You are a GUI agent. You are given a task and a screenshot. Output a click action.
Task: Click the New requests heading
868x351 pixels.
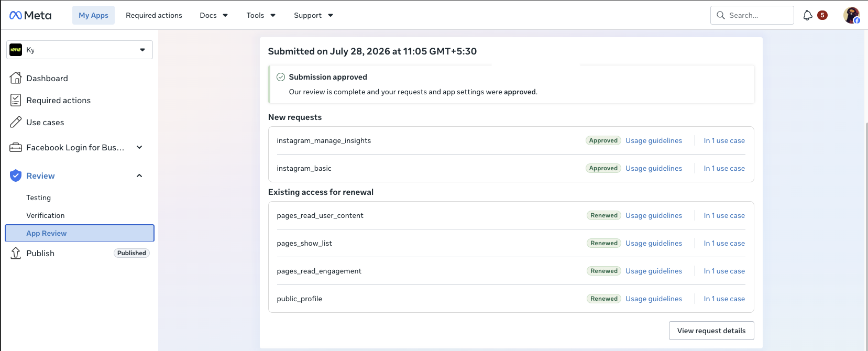(295, 117)
